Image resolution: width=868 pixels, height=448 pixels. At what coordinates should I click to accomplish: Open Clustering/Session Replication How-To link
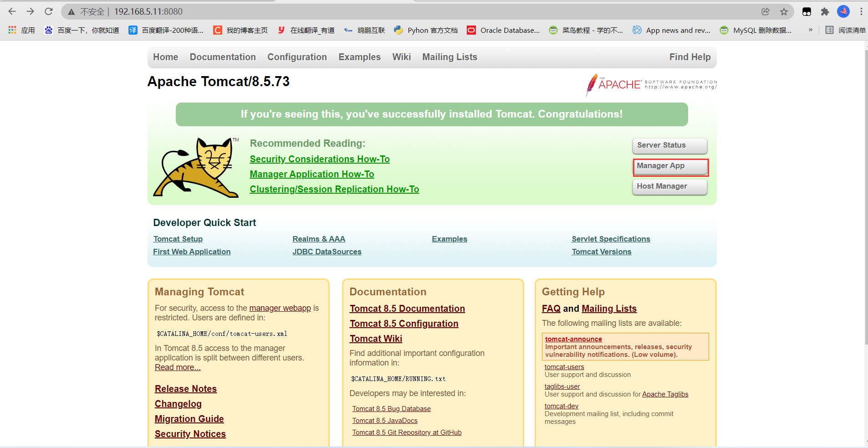(334, 189)
